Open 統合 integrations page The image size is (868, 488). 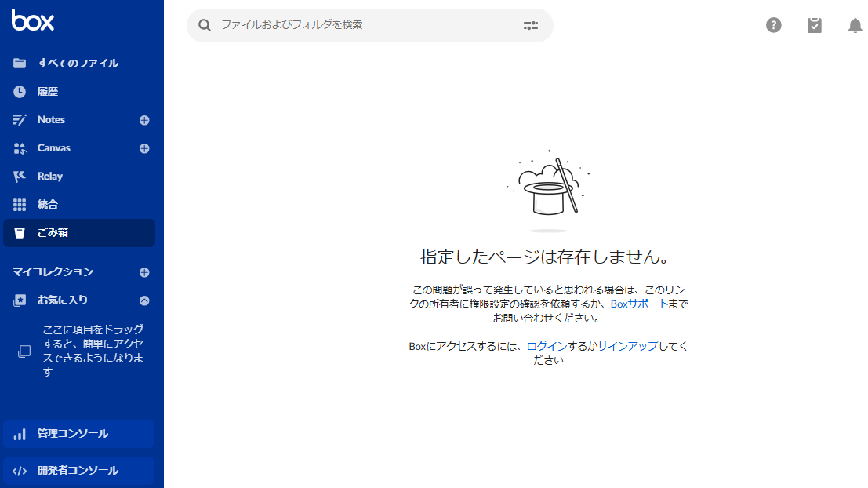48,205
